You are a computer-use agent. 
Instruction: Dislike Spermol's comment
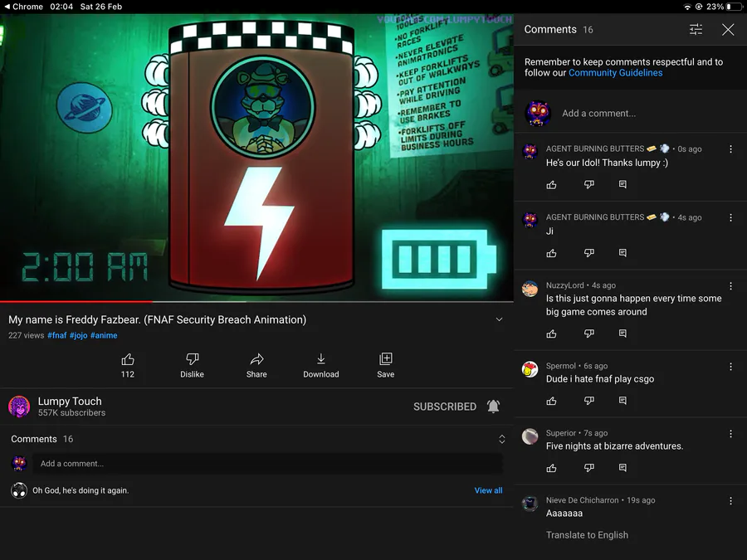(589, 401)
